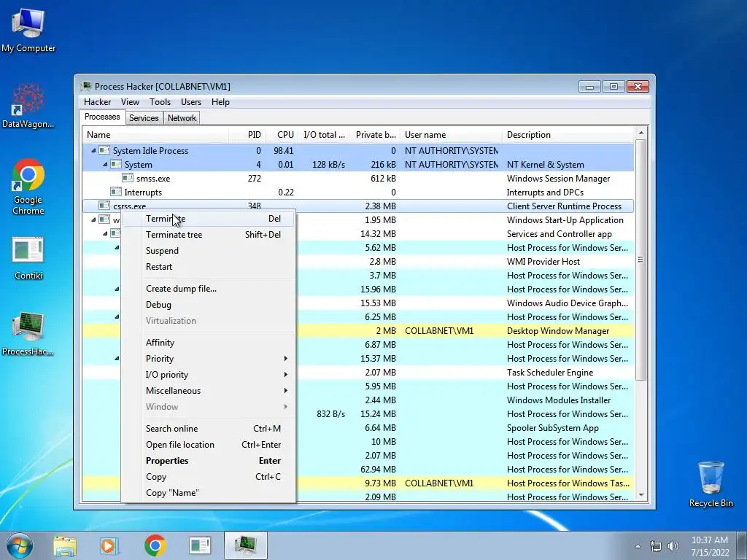Select Restart in context menu
Screen dimensions: 747x560
pos(208,267)
